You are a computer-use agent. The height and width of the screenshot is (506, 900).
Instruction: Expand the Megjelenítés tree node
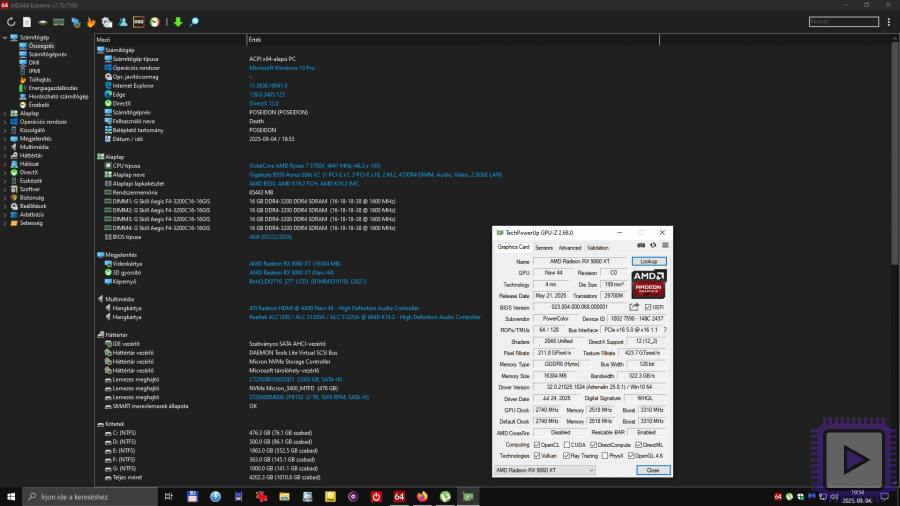[5, 139]
